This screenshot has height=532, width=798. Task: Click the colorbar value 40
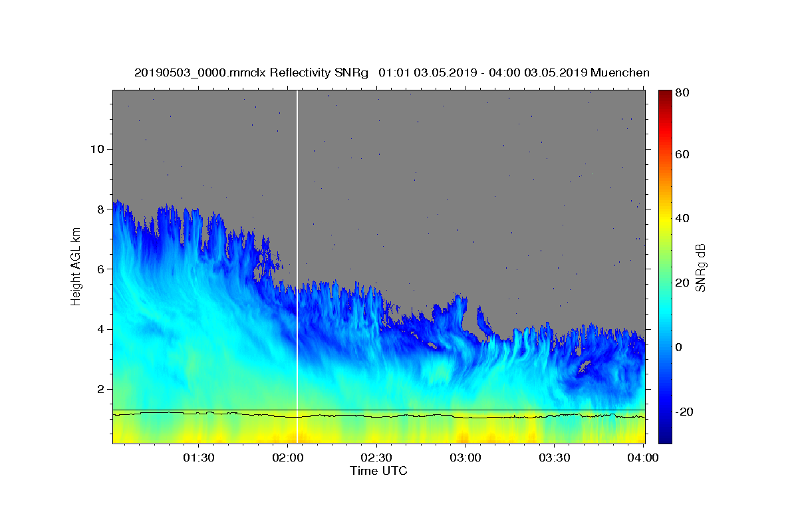pos(682,219)
